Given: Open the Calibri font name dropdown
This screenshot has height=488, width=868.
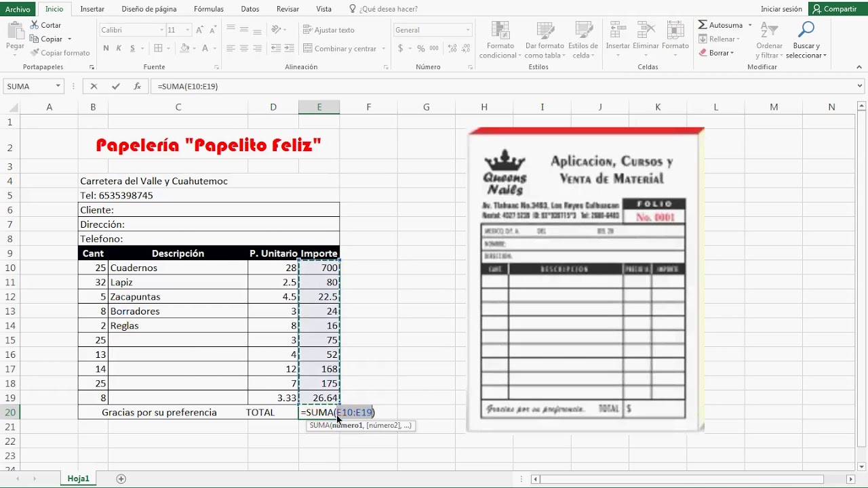Looking at the screenshot, I should point(162,30).
